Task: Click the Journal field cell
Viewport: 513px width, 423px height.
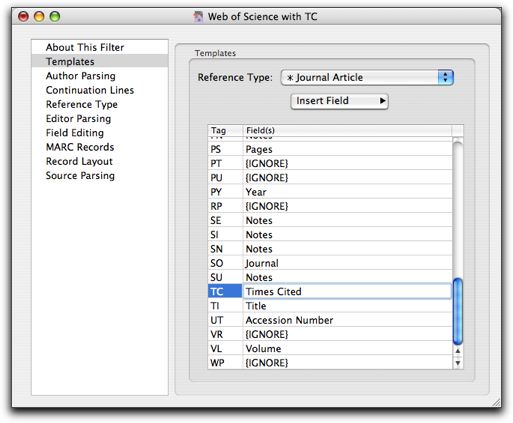Action: [347, 263]
